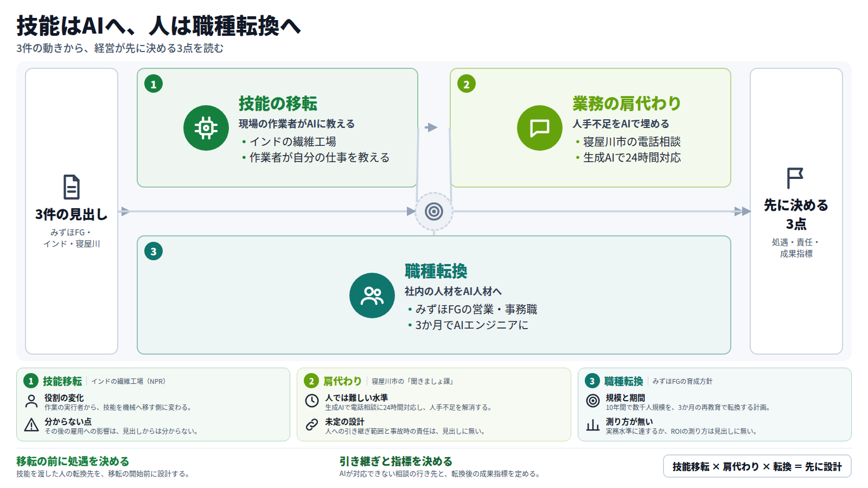Click the tag インドの繊維工場（NPR）
The width and height of the screenshot is (868, 488).
click(x=128, y=381)
